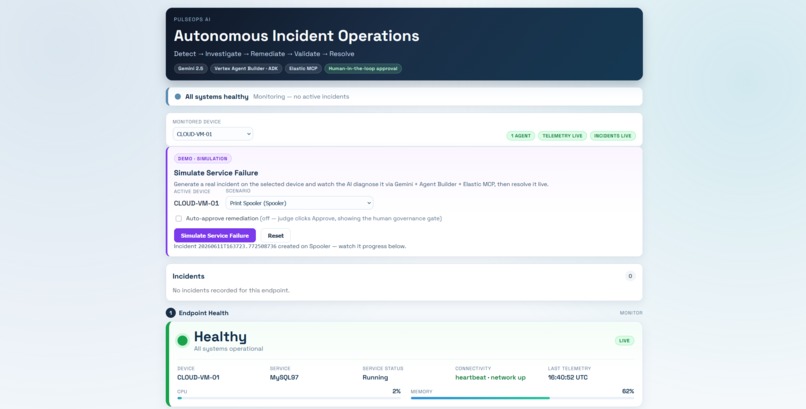
Task: Click 'No incidents recorded for this endpoint.'
Action: (231, 290)
